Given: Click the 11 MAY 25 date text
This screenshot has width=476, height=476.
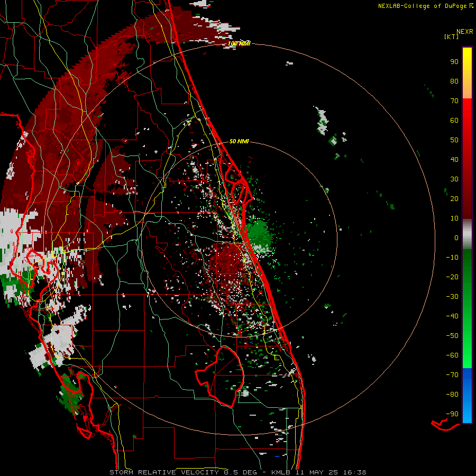Looking at the screenshot, I should [317, 472].
